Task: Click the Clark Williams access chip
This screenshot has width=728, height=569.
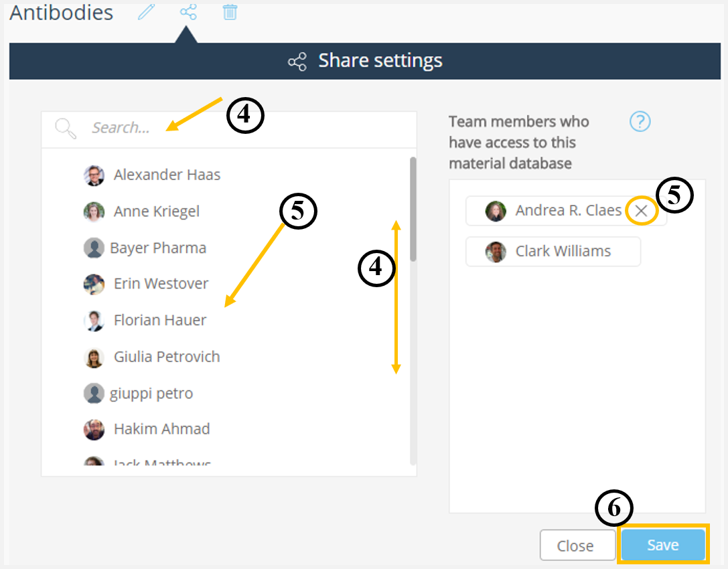Action: (553, 252)
